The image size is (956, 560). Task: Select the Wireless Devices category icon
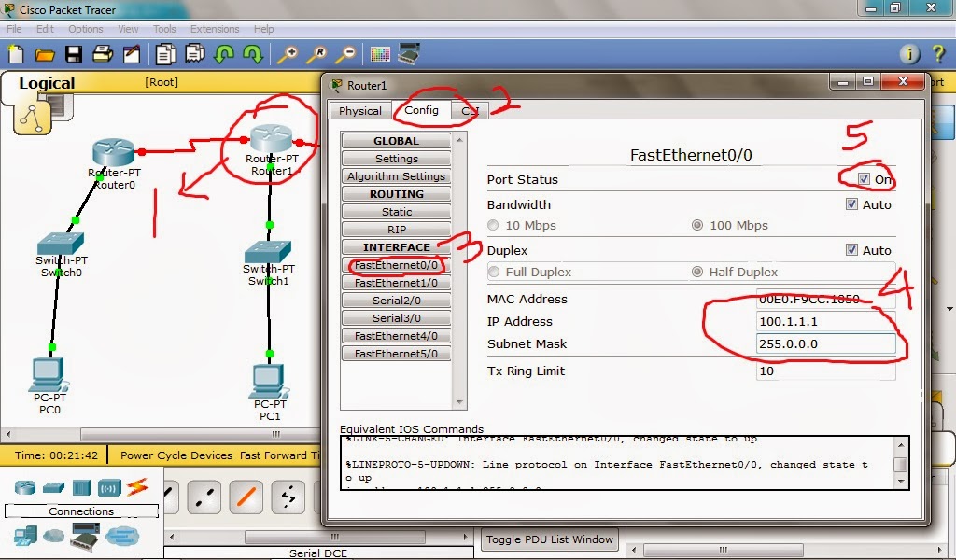[x=109, y=487]
